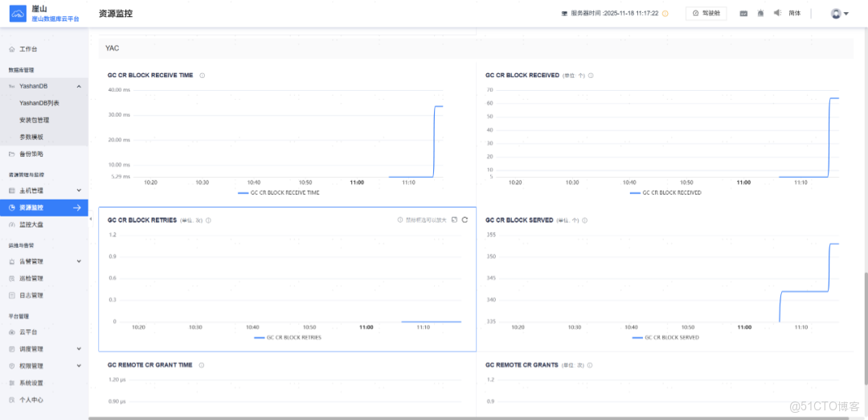
Task: Click the expand icon on GC CR BLOCK RETRIES chart
Action: [454, 220]
